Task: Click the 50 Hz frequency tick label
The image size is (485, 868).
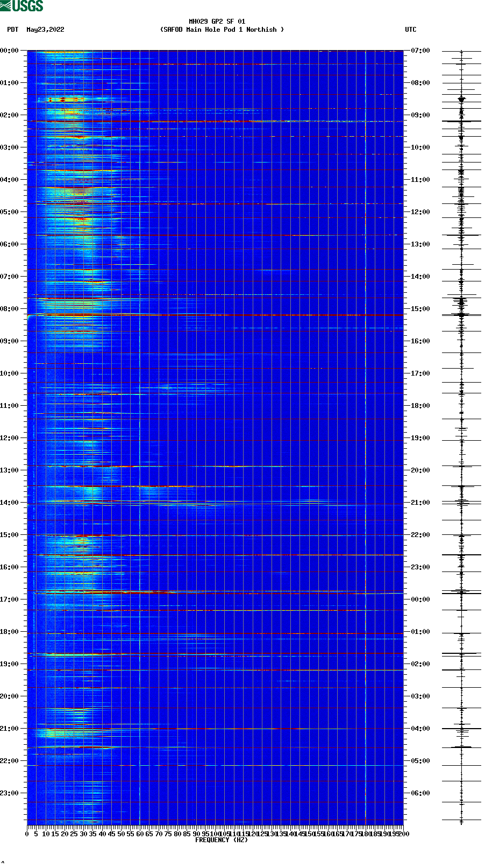Action: [x=121, y=834]
